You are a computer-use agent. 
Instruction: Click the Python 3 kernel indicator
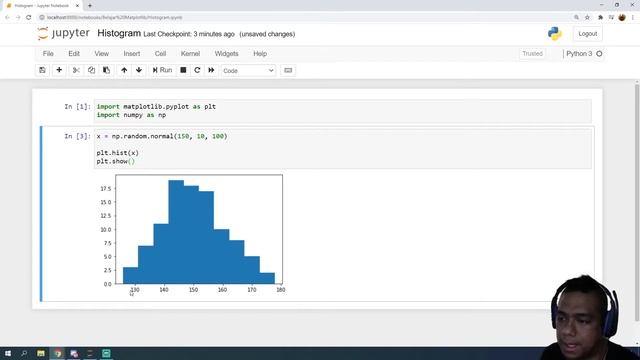(x=579, y=53)
